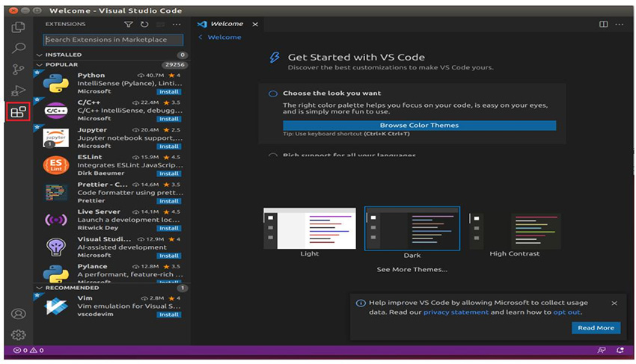Viewport: 636px width, 364px height.
Task: Click the ESLint extension logo
Action: (x=55, y=165)
